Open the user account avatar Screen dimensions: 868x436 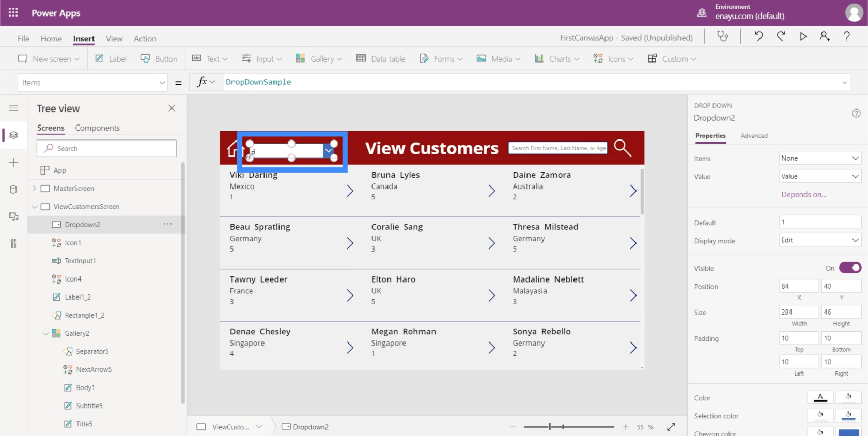coord(854,12)
